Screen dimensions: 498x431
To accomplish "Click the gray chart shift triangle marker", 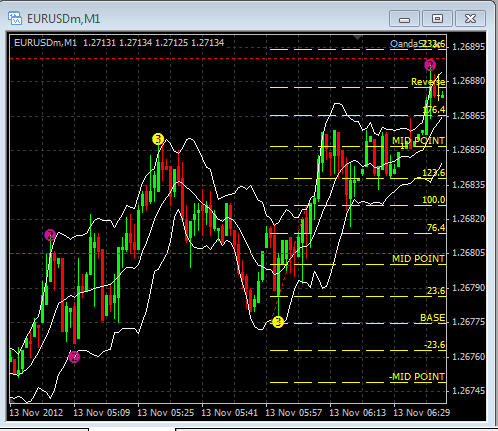I will click(x=357, y=38).
